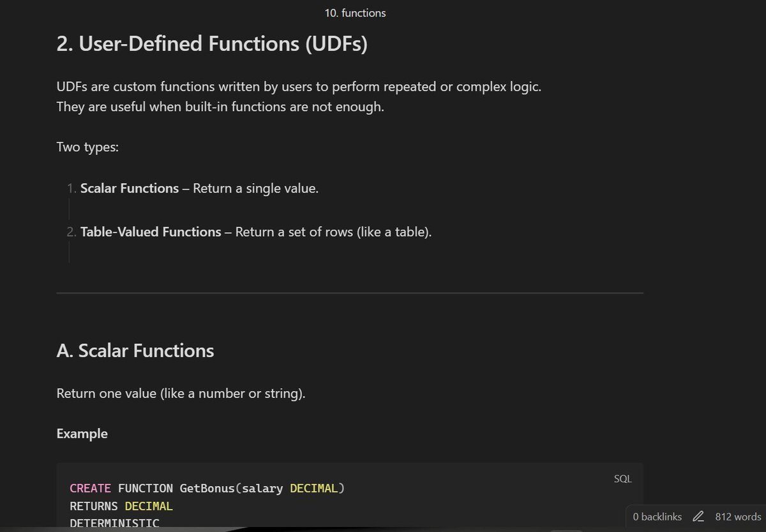Click heading "A. Scalar Functions"
Viewport: 766px width, 532px height.
point(135,350)
